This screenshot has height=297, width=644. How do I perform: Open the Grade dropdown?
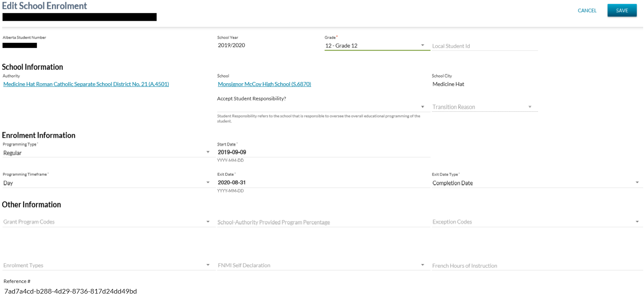[x=377, y=45]
